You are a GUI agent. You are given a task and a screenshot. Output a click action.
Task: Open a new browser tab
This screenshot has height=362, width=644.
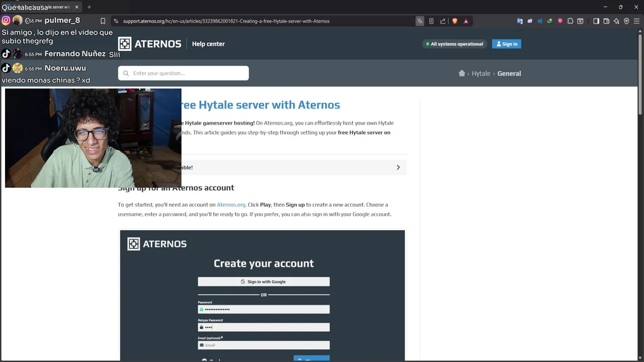pos(89,7)
